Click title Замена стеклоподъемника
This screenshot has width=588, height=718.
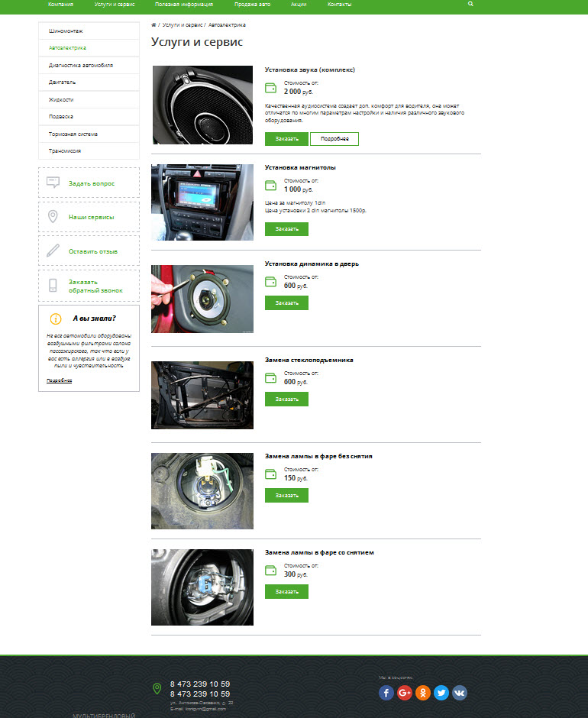point(309,360)
